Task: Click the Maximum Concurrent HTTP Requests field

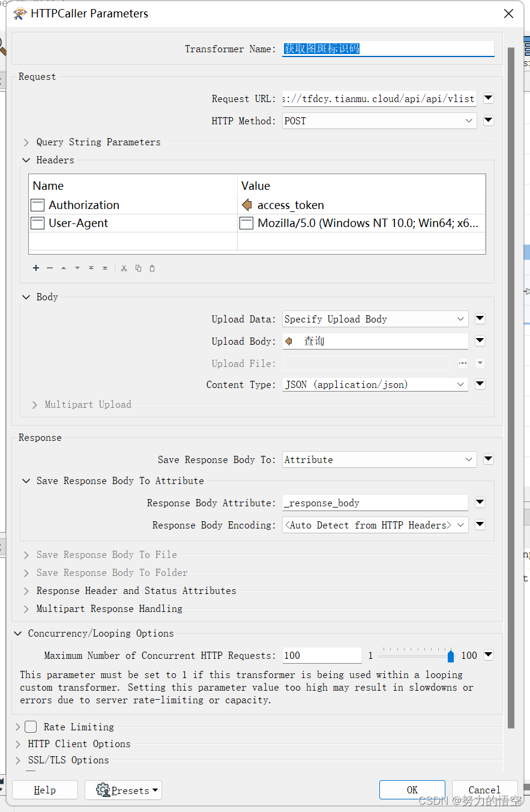Action: tap(322, 655)
